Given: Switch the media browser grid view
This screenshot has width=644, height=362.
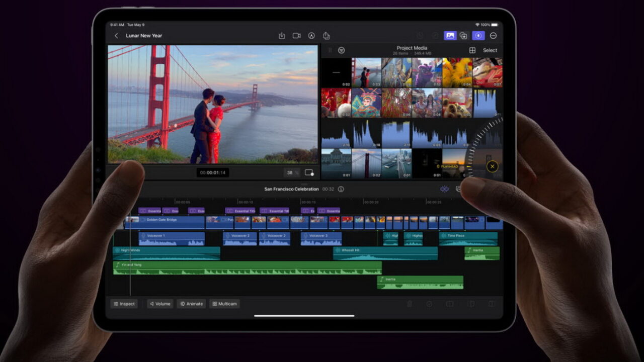Looking at the screenshot, I should pyautogui.click(x=472, y=50).
